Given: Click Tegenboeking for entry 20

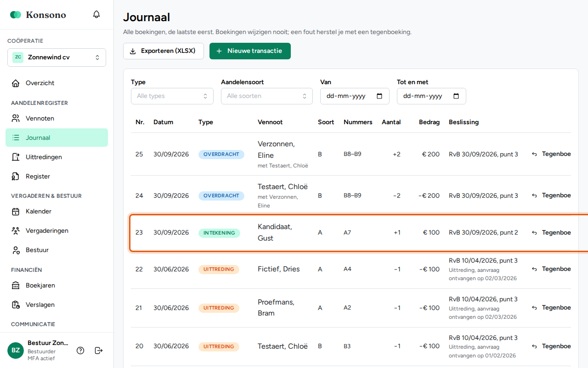Looking at the screenshot, I should pos(551,346).
